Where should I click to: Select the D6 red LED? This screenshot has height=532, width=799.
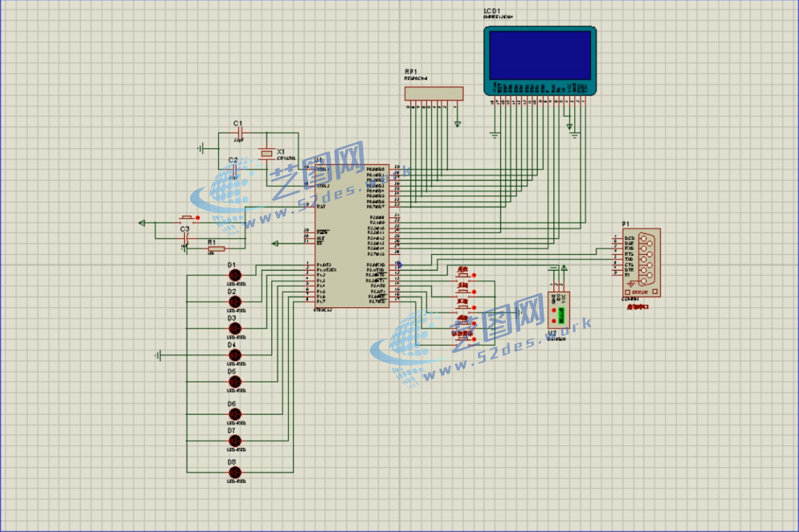click(235, 414)
